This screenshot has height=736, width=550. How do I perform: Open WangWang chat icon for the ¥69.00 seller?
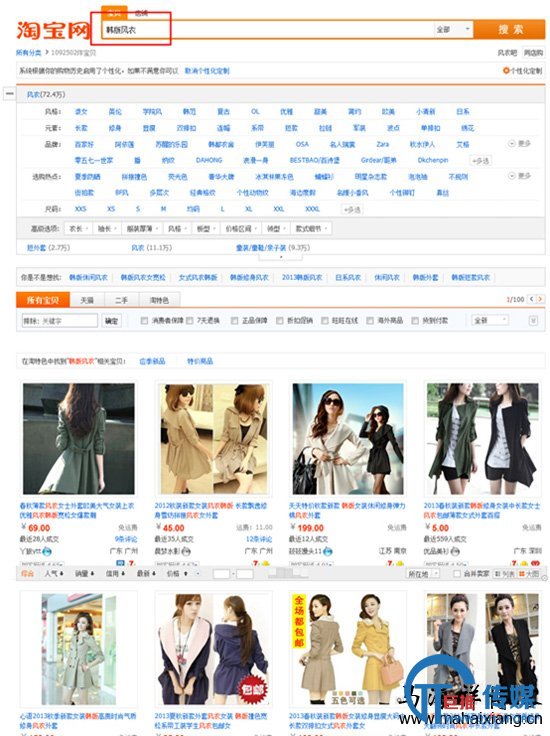47,551
